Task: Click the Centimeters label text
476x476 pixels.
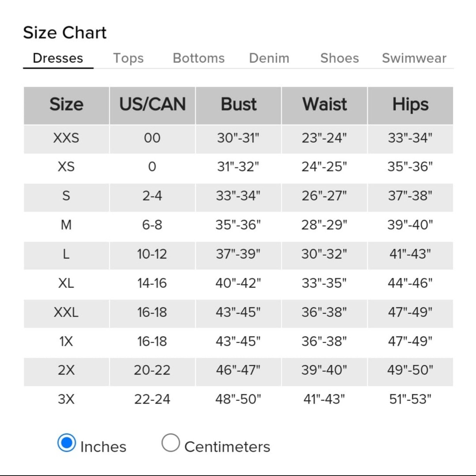Action: click(227, 447)
